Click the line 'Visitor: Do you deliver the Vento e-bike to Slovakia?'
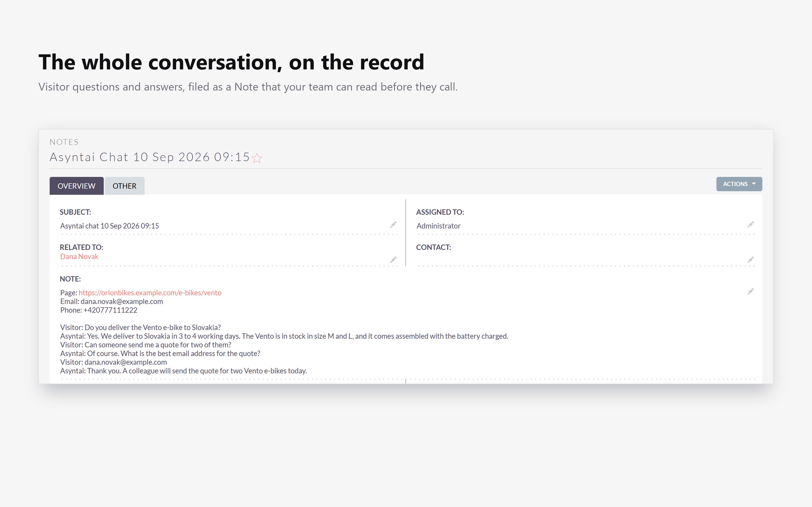 pyautogui.click(x=140, y=328)
